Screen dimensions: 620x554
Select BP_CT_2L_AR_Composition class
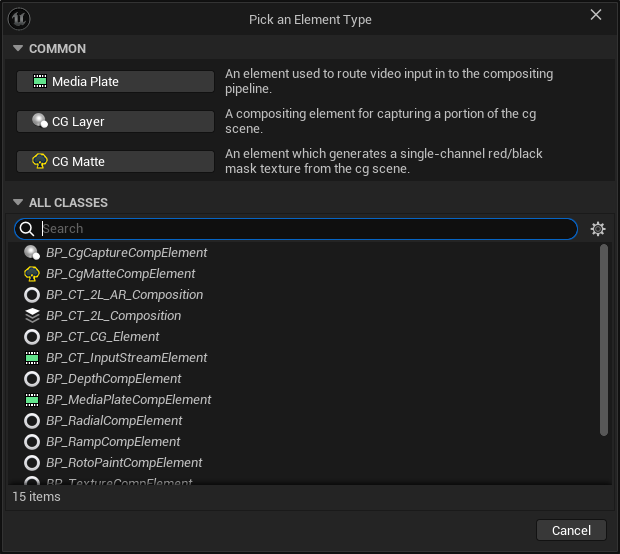124,295
